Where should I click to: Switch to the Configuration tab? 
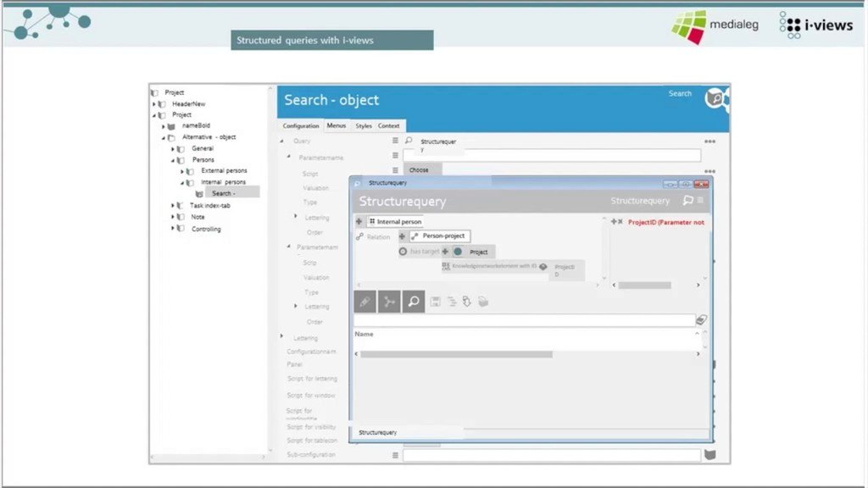pyautogui.click(x=301, y=125)
